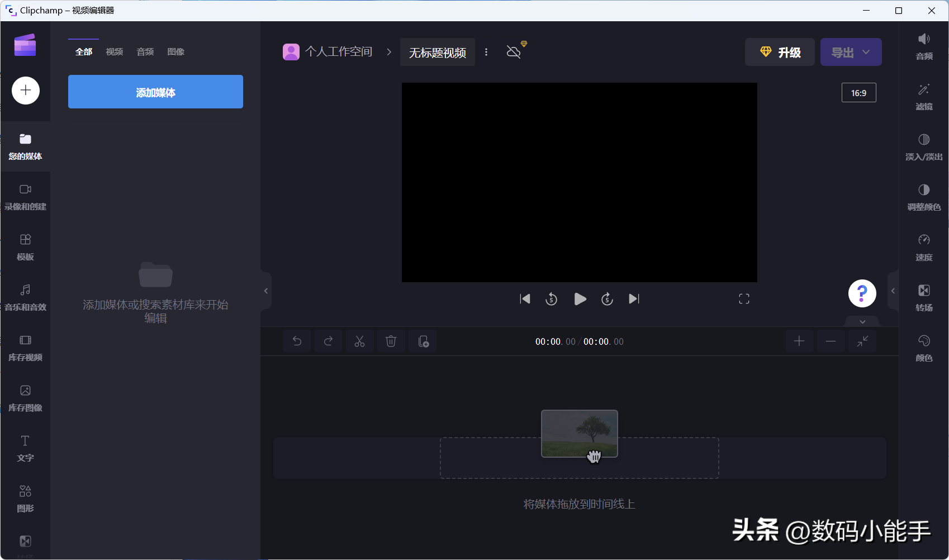Click the 升级 upgrade button
The height and width of the screenshot is (560, 949).
[x=780, y=52]
